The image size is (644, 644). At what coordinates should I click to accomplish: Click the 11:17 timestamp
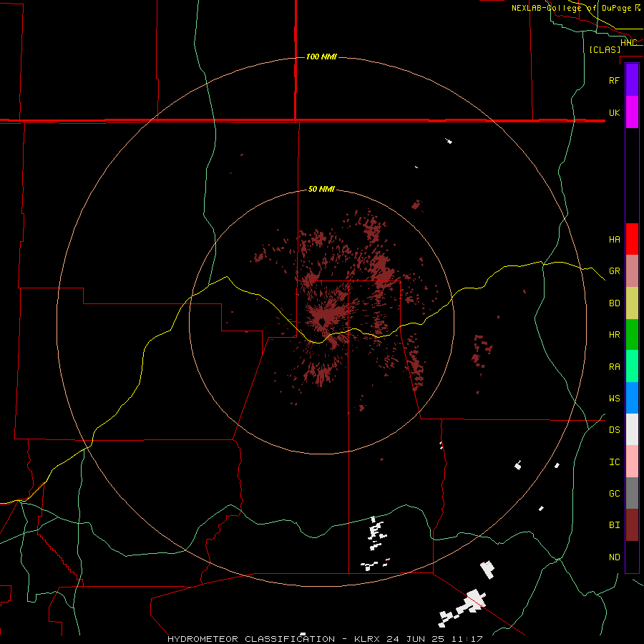point(466,639)
